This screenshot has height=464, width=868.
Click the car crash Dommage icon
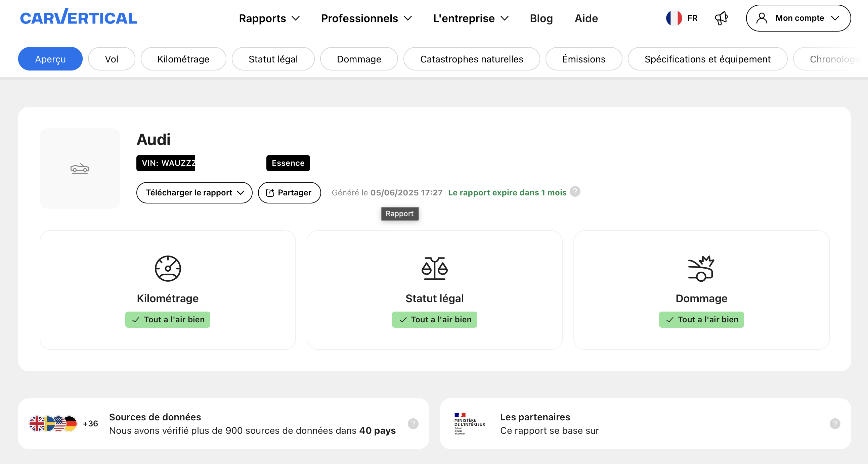point(701,268)
